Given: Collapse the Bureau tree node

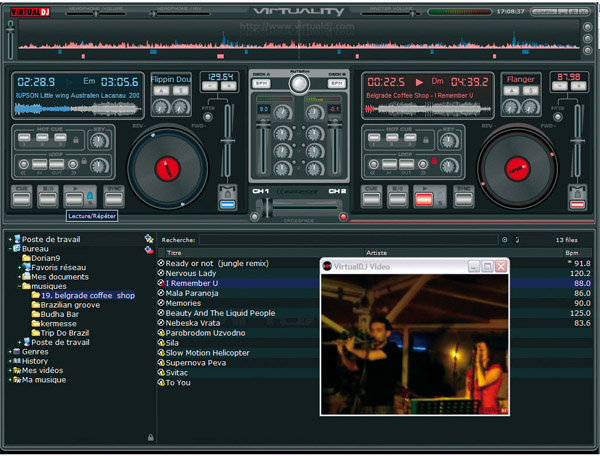Looking at the screenshot, I should [10, 249].
